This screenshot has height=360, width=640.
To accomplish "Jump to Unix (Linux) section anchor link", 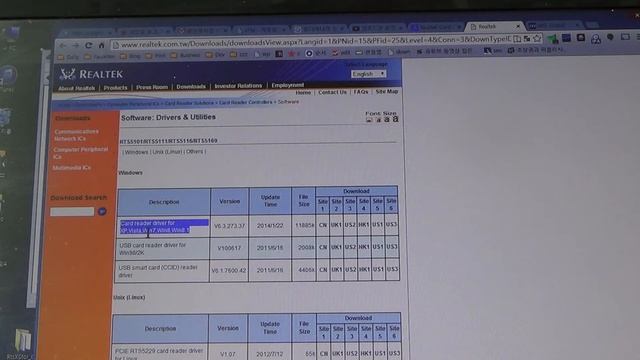I will pyautogui.click(x=167, y=152).
